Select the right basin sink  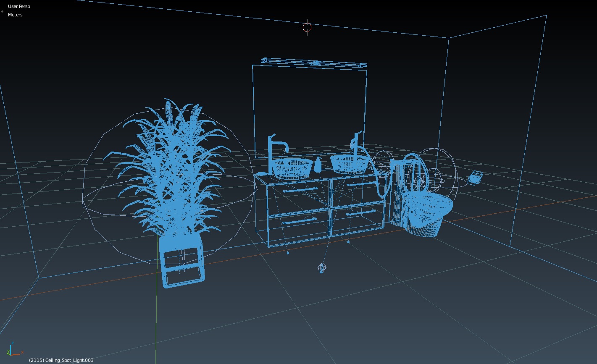(350, 164)
